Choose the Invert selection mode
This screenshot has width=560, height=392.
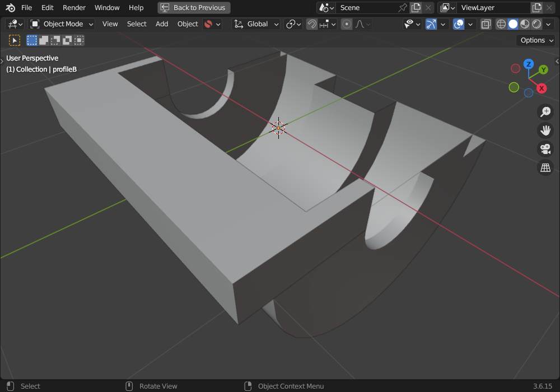67,40
